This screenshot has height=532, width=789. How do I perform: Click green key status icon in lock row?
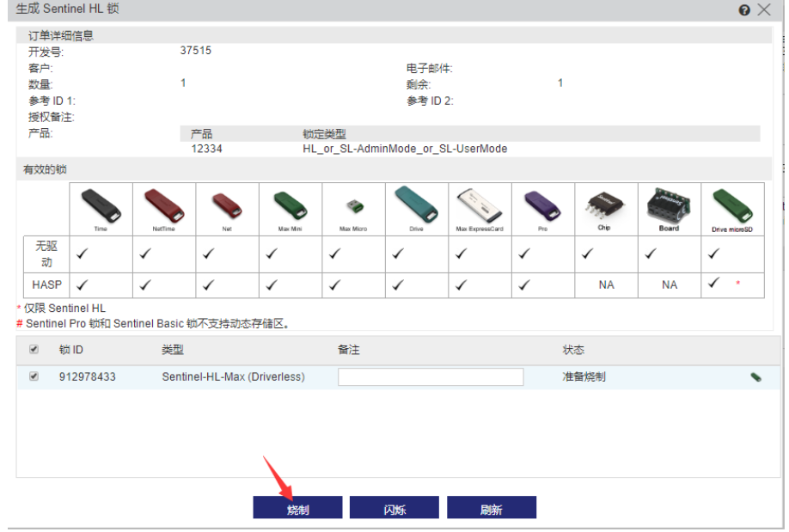pyautogui.click(x=755, y=376)
